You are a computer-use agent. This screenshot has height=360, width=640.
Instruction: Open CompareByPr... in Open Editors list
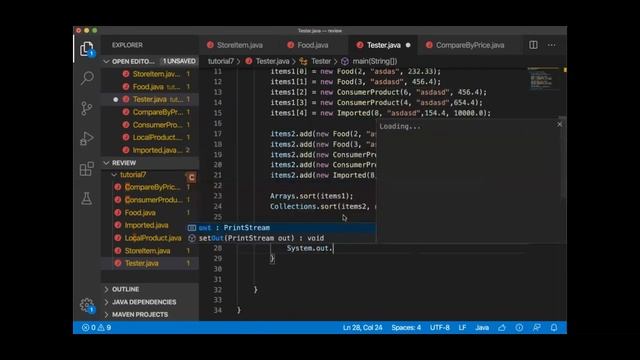[150, 112]
